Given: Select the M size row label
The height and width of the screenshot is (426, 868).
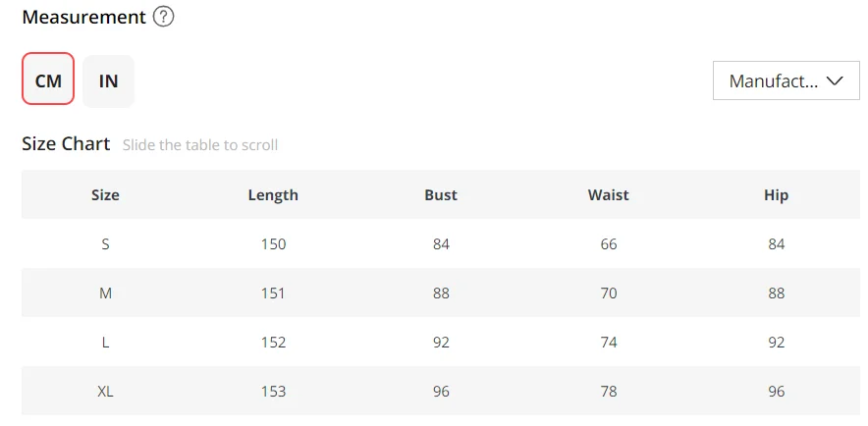Looking at the screenshot, I should coord(105,293).
